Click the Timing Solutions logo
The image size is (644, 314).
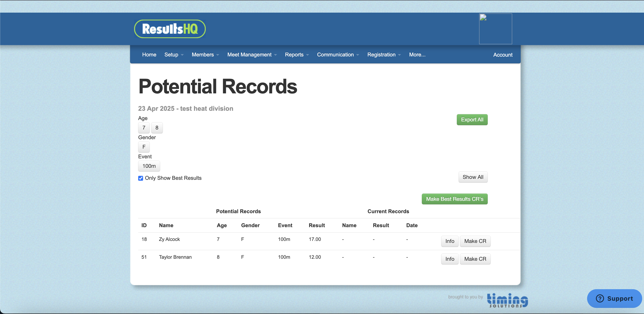tap(507, 300)
